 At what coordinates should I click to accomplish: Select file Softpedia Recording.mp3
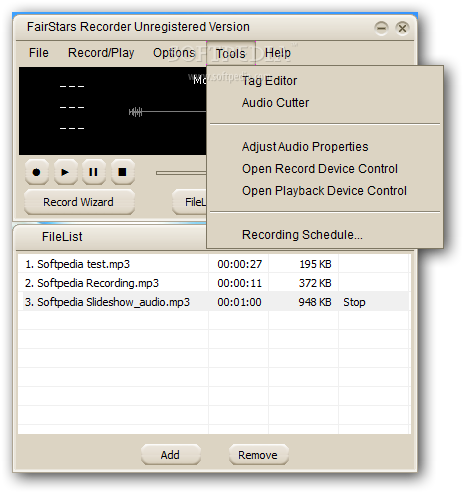[x=92, y=283]
